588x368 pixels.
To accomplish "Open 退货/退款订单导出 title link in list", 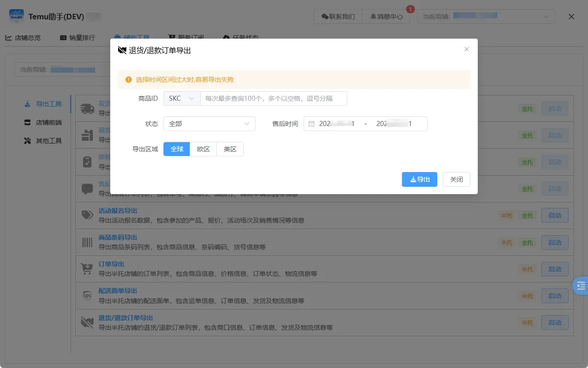I will [125, 318].
